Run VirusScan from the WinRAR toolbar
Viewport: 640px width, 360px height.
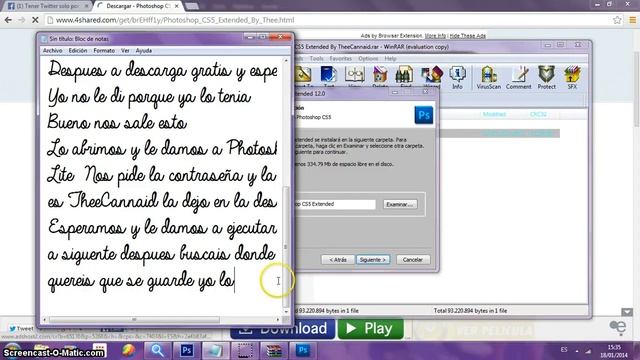(489, 78)
